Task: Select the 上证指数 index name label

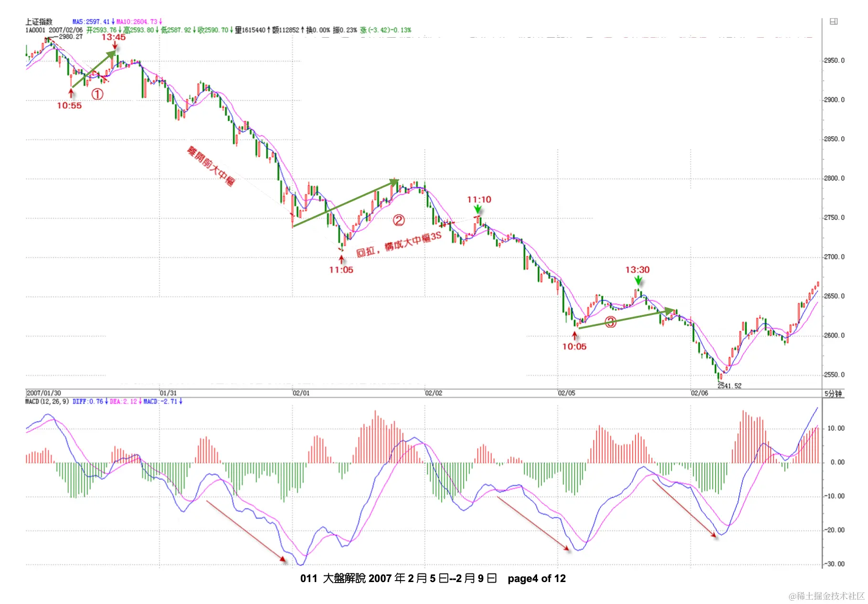Action: coord(39,21)
